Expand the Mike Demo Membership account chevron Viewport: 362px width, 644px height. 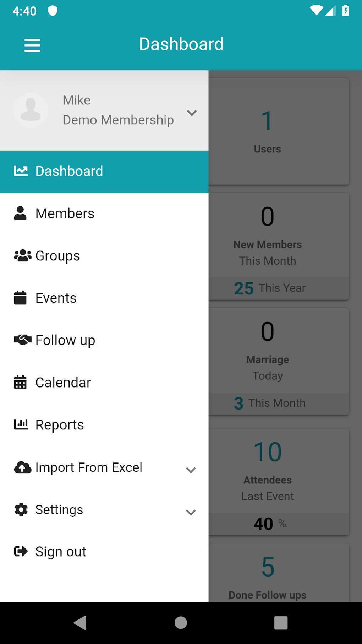tap(192, 113)
